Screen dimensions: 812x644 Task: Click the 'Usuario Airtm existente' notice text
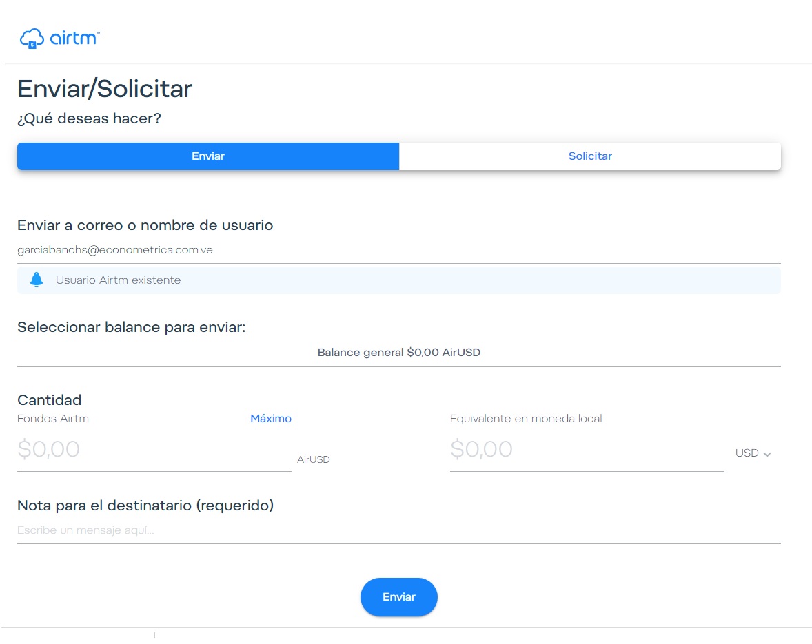[118, 280]
